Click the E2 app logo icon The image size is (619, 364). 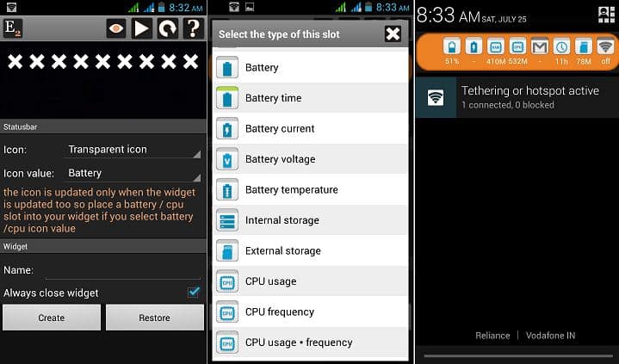[13, 28]
